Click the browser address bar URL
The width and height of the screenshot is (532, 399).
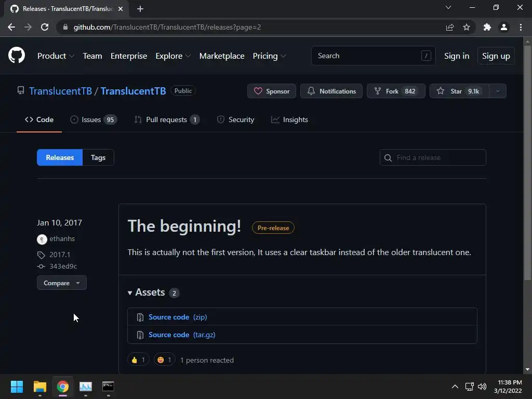pyautogui.click(x=167, y=27)
